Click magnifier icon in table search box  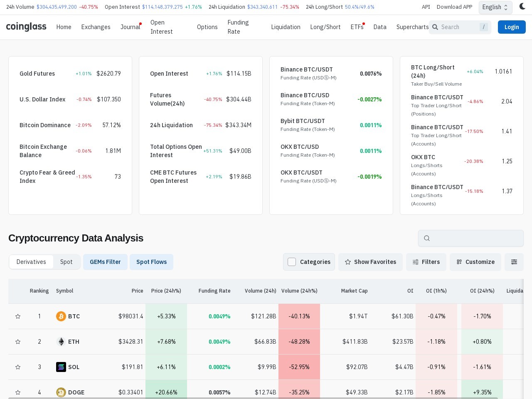click(x=427, y=238)
